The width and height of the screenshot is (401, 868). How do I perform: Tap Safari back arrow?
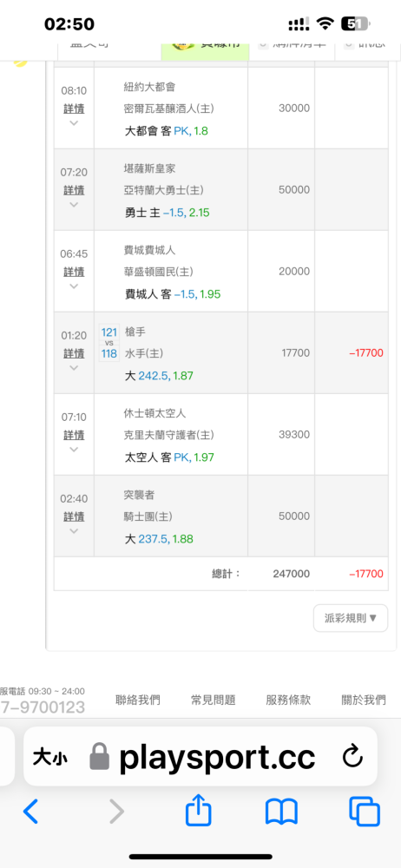31,812
